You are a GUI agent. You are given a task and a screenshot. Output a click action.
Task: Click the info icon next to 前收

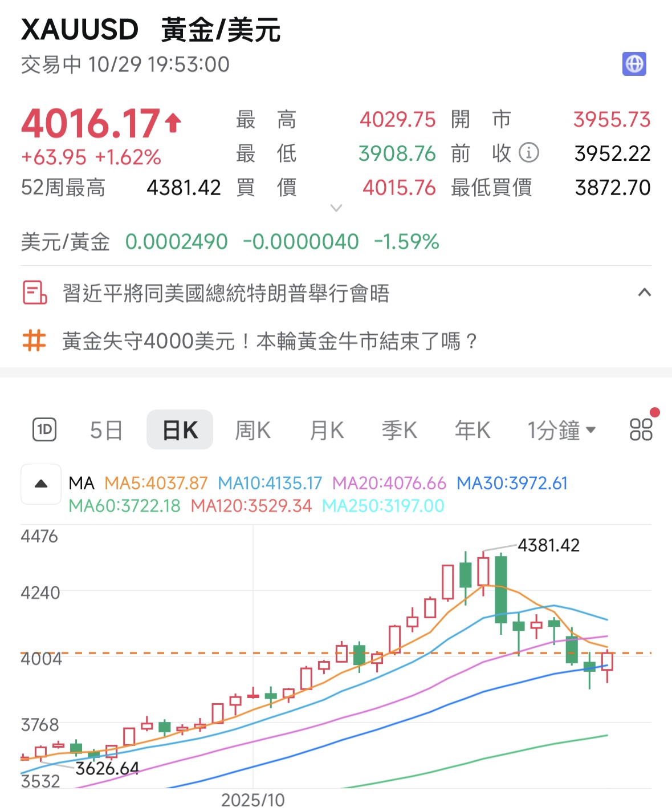click(530, 153)
